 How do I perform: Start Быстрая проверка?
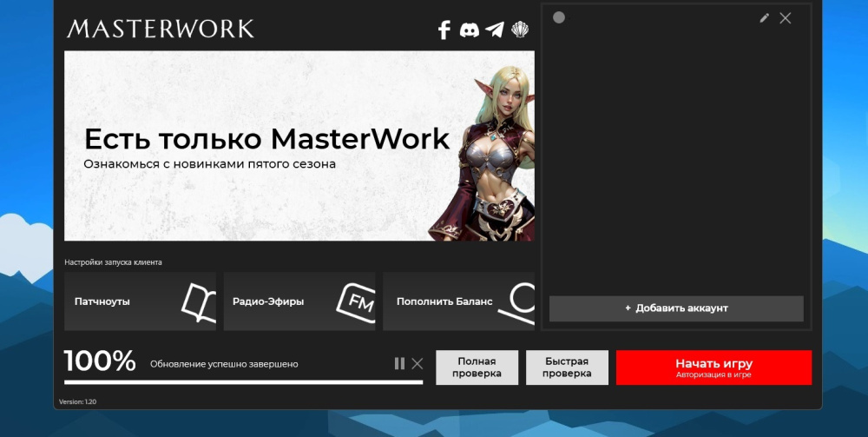pyautogui.click(x=568, y=367)
